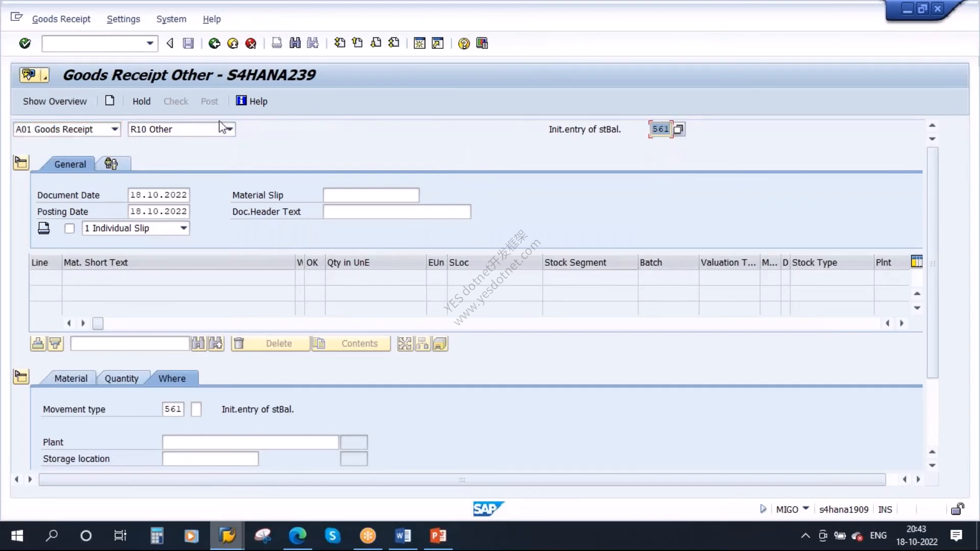Screen dimensions: 980x551
Task: Click the yellow Help question icon
Action: (x=463, y=43)
